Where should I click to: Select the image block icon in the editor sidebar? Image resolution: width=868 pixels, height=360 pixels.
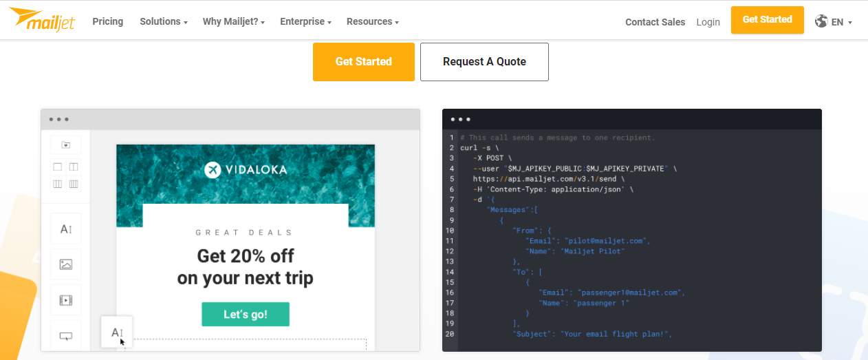(x=66, y=264)
